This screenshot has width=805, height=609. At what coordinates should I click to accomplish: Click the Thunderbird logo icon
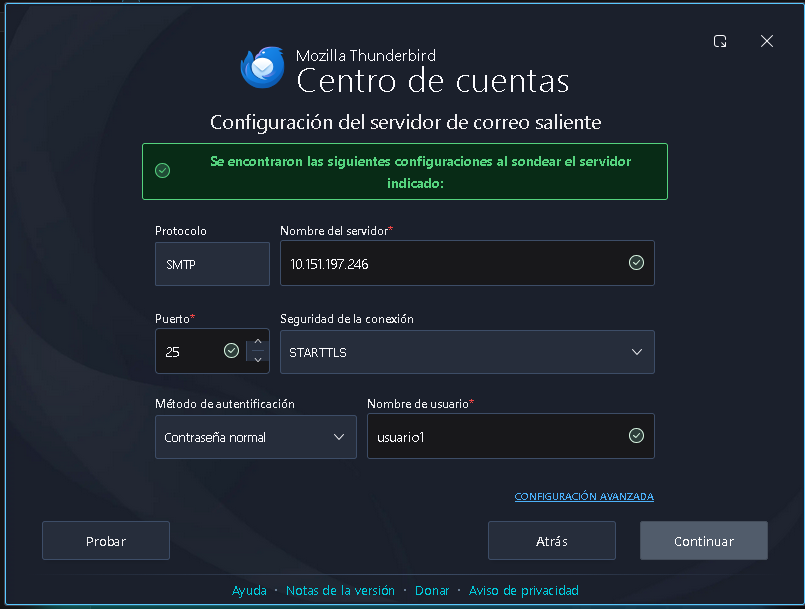point(263,67)
